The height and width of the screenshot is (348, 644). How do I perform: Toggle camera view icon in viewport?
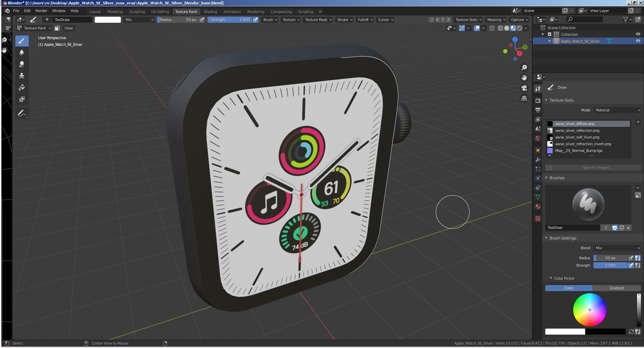(524, 88)
